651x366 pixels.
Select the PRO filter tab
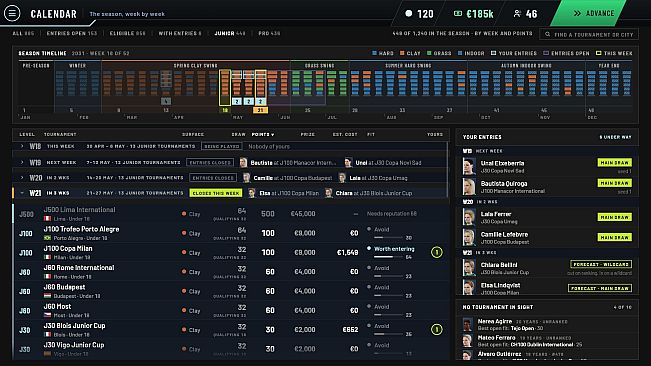[269, 33]
